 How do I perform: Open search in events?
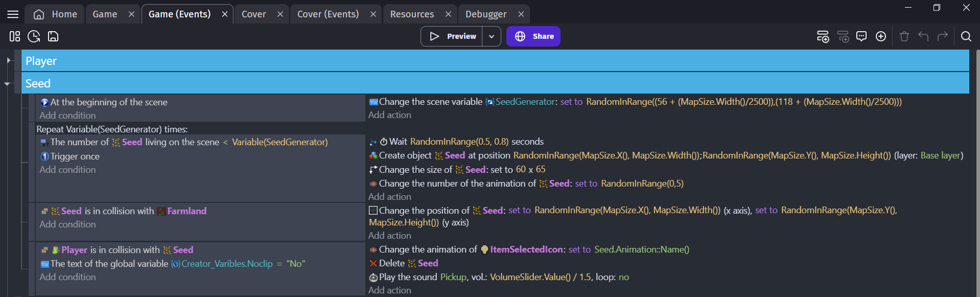tap(966, 36)
